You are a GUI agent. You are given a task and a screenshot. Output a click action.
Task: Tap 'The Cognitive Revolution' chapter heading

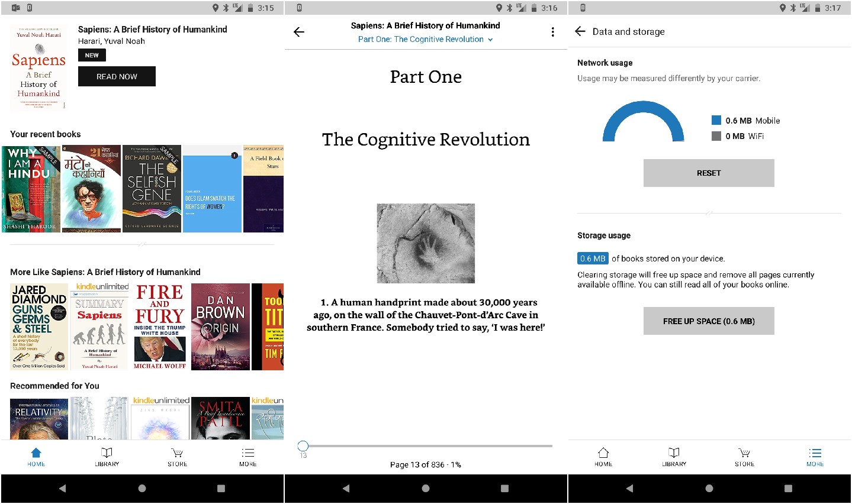(x=426, y=140)
